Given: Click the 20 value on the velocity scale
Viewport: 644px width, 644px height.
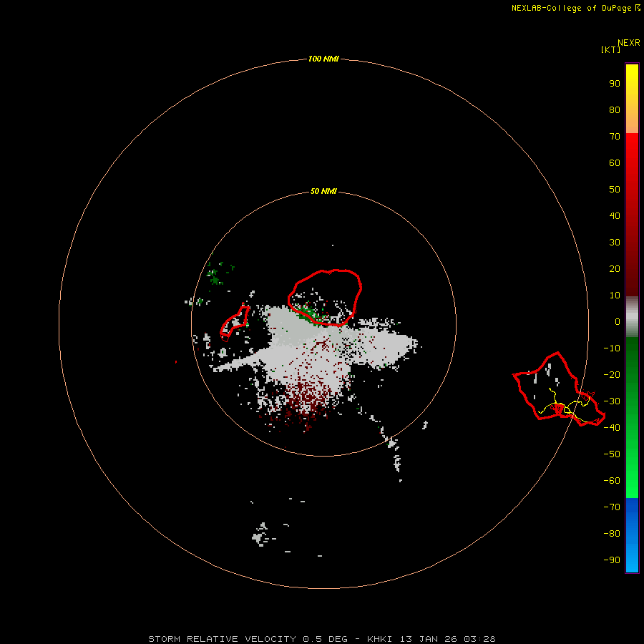Looking at the screenshot, I should (x=615, y=269).
